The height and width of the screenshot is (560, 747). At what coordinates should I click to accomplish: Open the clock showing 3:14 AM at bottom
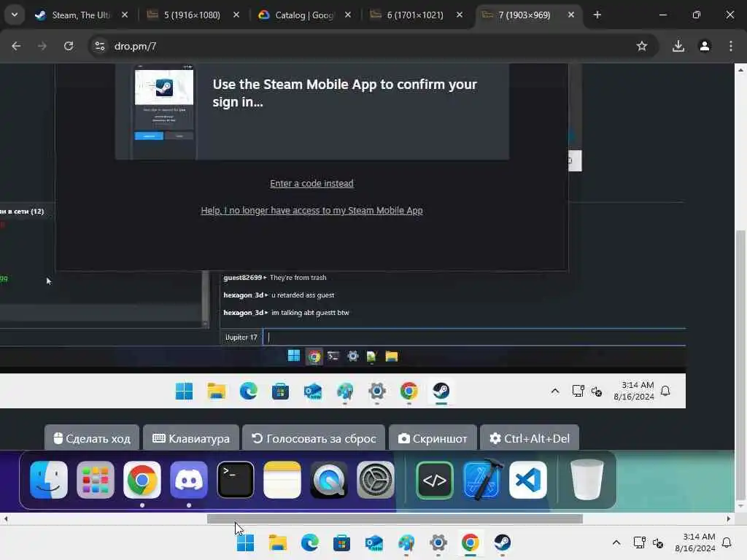[x=695, y=542]
